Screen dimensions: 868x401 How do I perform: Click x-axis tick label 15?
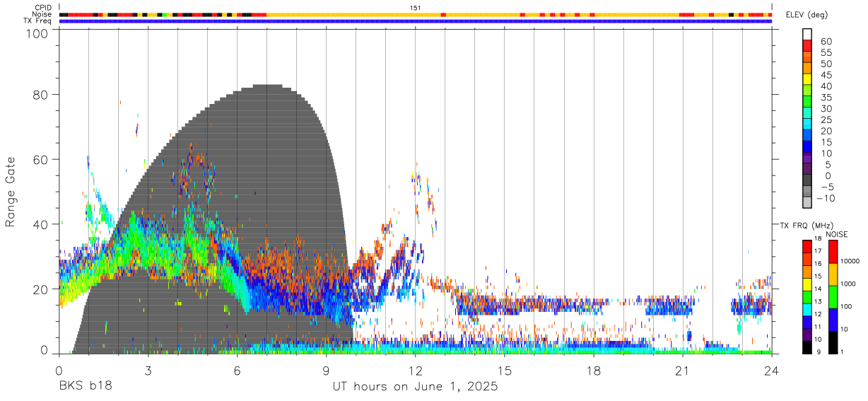(505, 371)
